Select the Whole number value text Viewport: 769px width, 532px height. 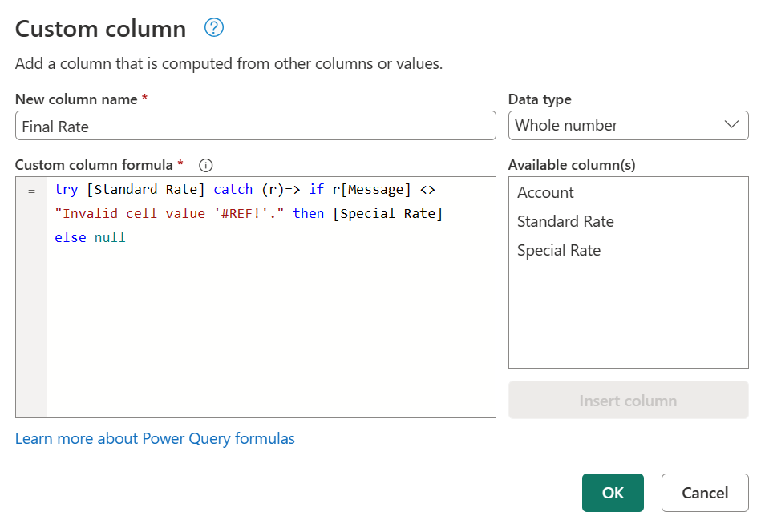click(565, 125)
